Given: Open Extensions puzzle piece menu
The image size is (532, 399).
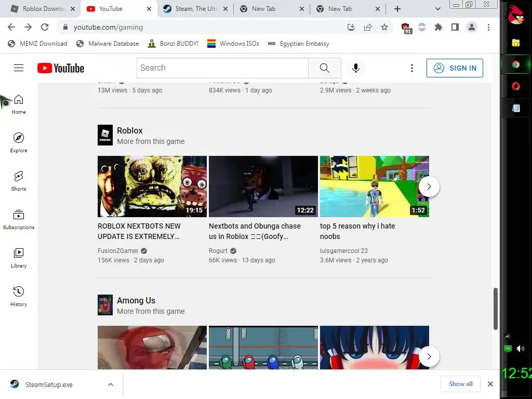Looking at the screenshot, I should 438,27.
